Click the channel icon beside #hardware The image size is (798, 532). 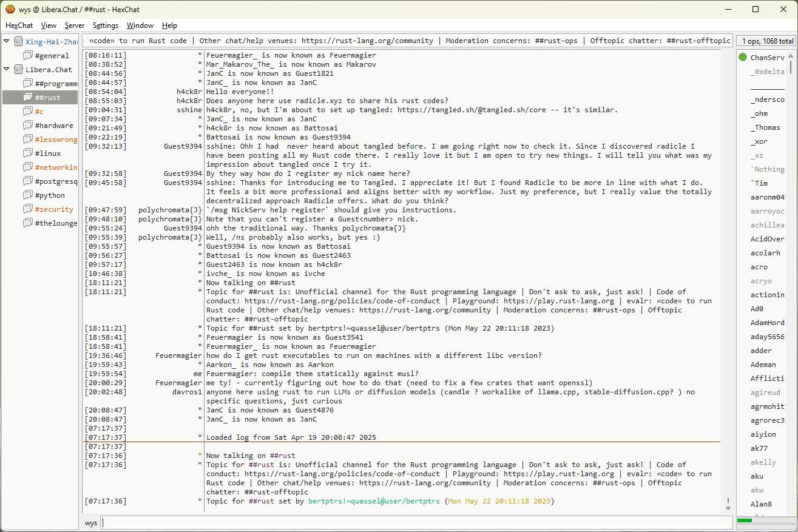click(x=28, y=126)
